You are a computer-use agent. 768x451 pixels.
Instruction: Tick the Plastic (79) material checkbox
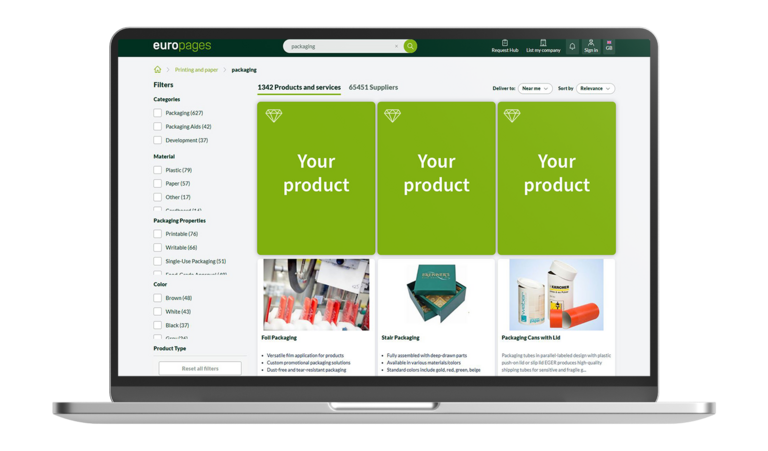[158, 170]
